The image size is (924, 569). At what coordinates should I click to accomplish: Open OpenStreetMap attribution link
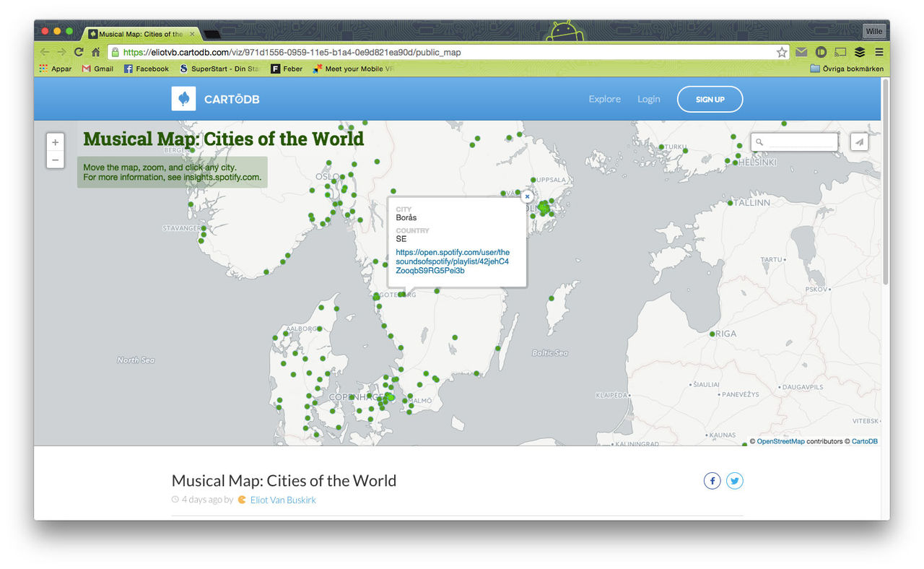tap(780, 441)
